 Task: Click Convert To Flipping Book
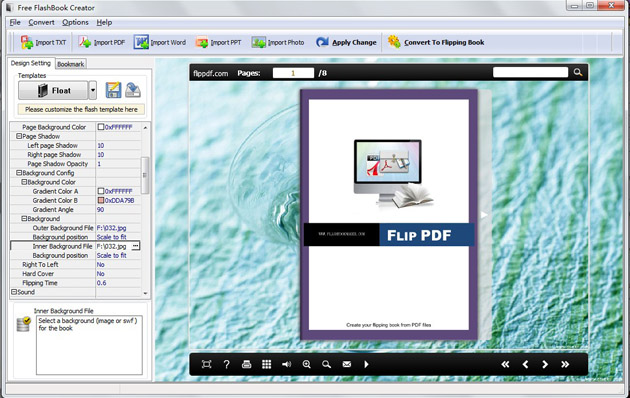(x=436, y=42)
